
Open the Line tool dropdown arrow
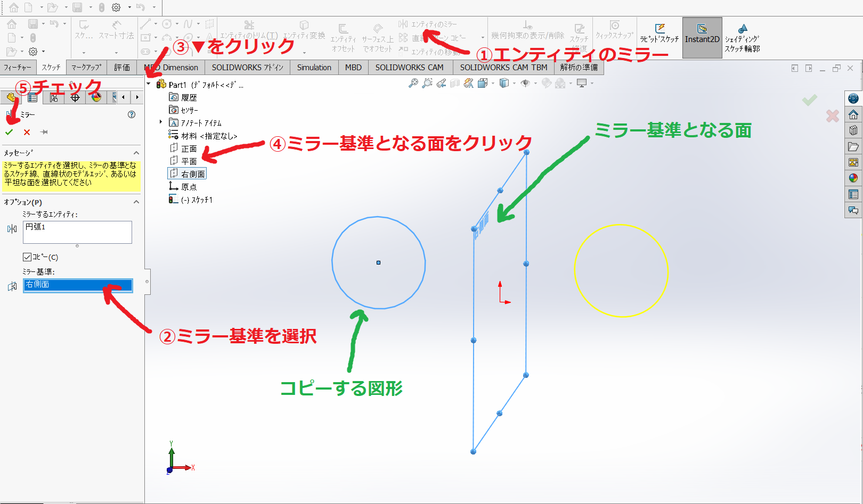(156, 24)
